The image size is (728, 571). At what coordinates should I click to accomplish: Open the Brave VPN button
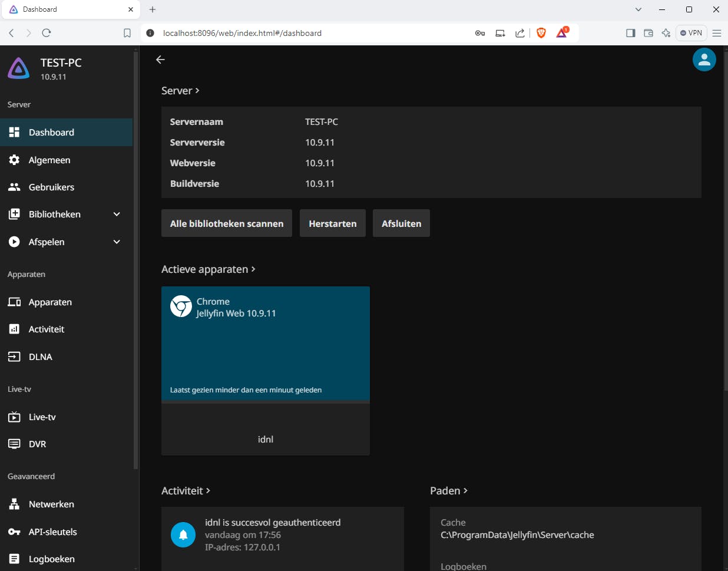pyautogui.click(x=691, y=33)
